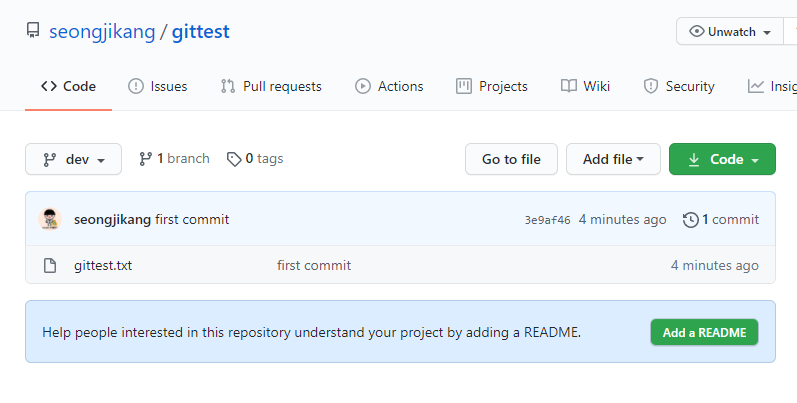The height and width of the screenshot is (403, 797).
Task: Click seongjikang's avatar thumbnail
Action: click(50, 219)
